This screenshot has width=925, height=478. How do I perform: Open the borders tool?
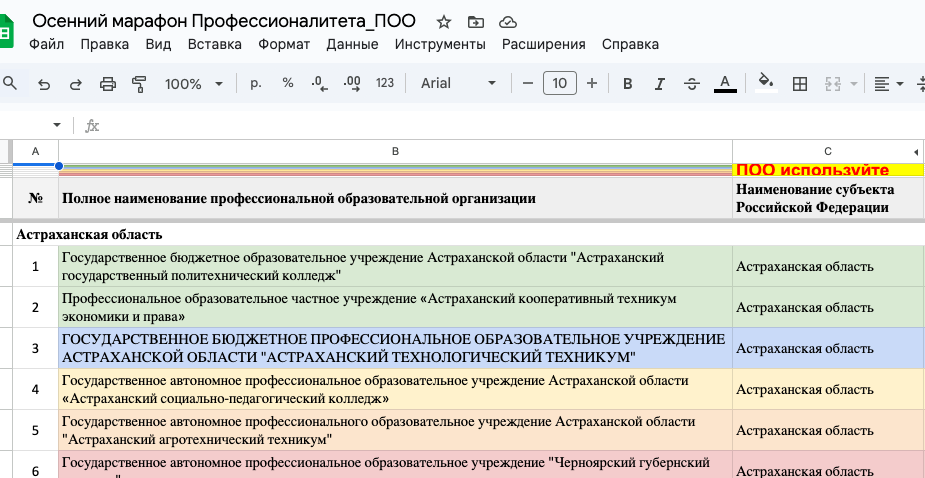(x=799, y=84)
